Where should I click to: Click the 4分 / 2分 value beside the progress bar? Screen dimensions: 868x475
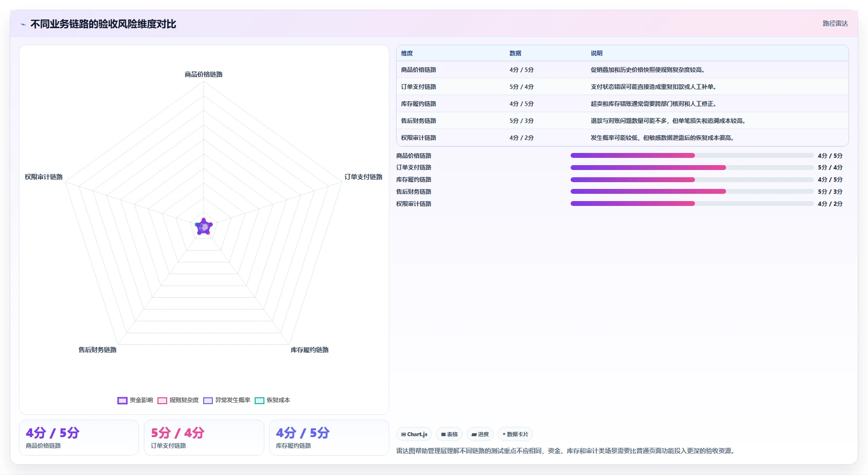[x=830, y=204]
